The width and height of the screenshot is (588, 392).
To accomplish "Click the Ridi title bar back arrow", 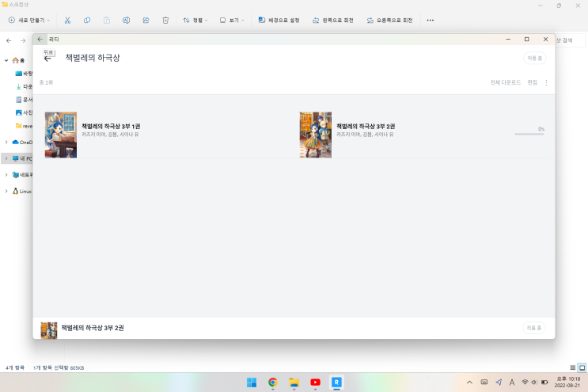I will tap(40, 39).
